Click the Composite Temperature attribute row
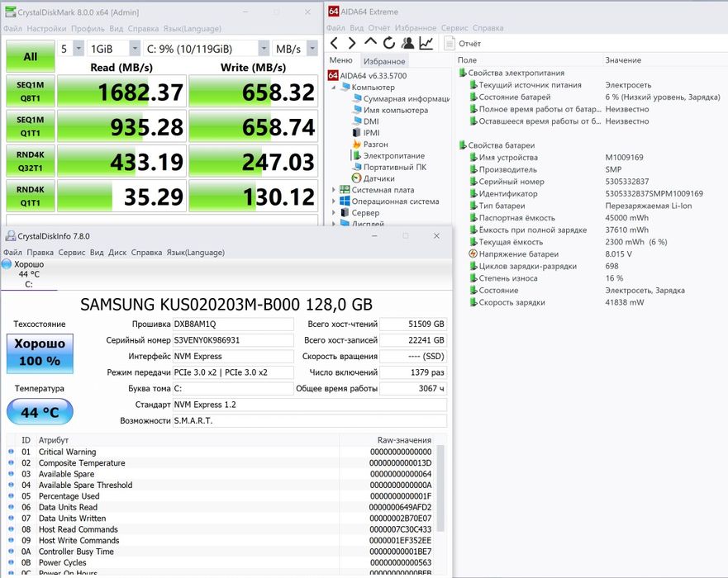The width and height of the screenshot is (728, 578). coord(220,463)
